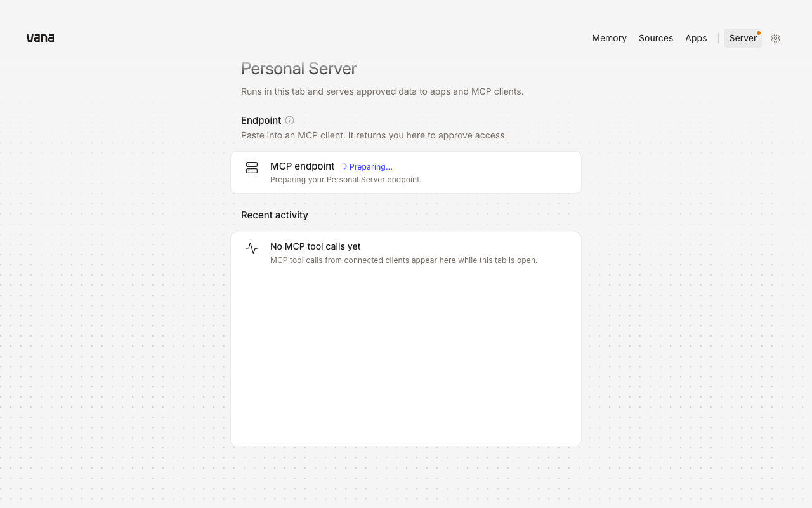Screen dimensions: 812x508
Task: Click the MCP endpoint server icon
Action: point(252,168)
